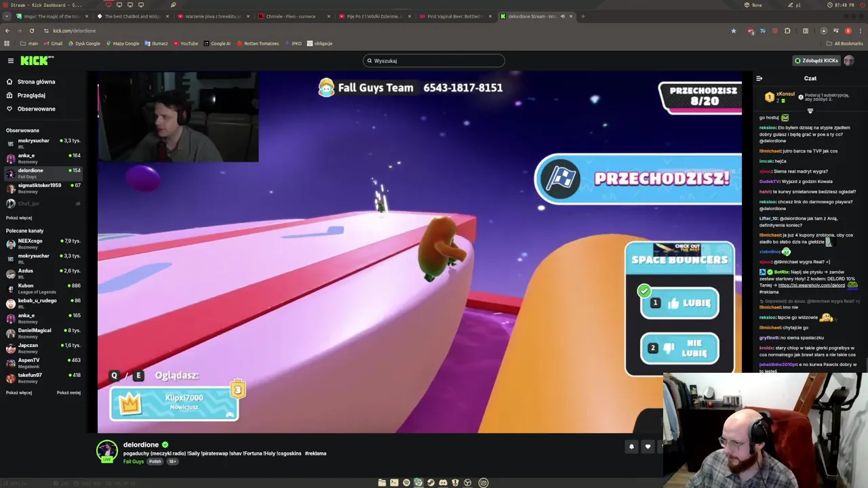Open browser apps grid shortcut
Image resolution: width=868 pixels, height=488 pixels.
coord(7,43)
